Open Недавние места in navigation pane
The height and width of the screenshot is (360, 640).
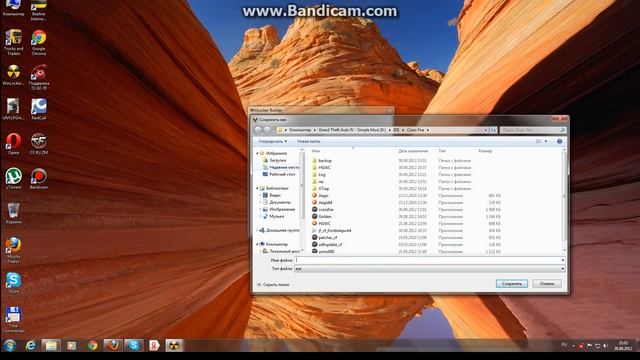281,167
